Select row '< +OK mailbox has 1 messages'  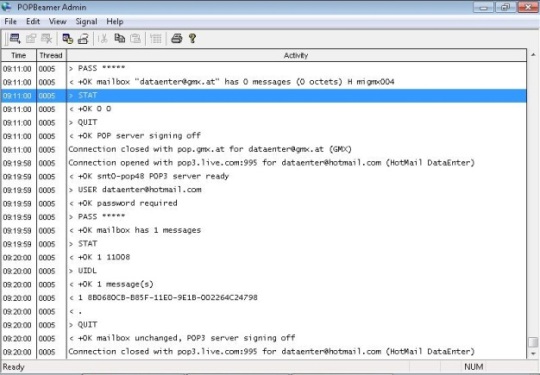tap(264, 230)
